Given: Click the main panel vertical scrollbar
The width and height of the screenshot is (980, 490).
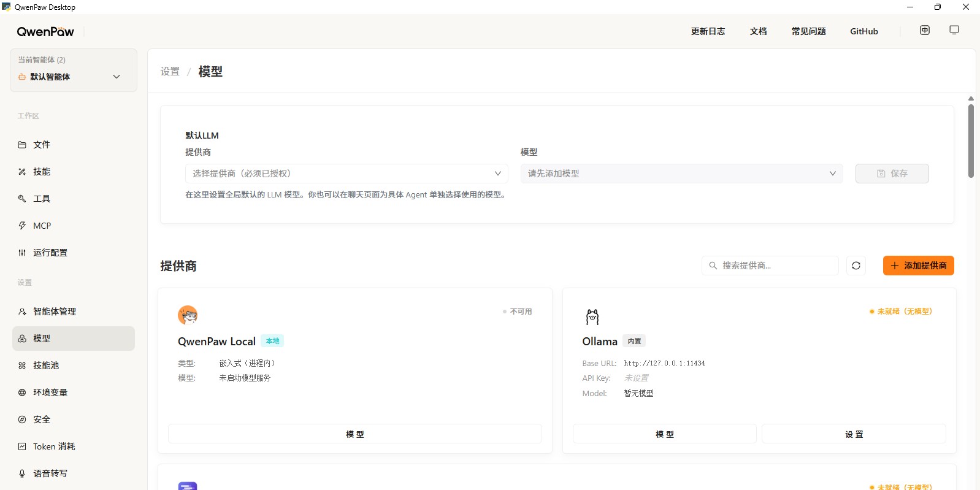Looking at the screenshot, I should click(971, 141).
